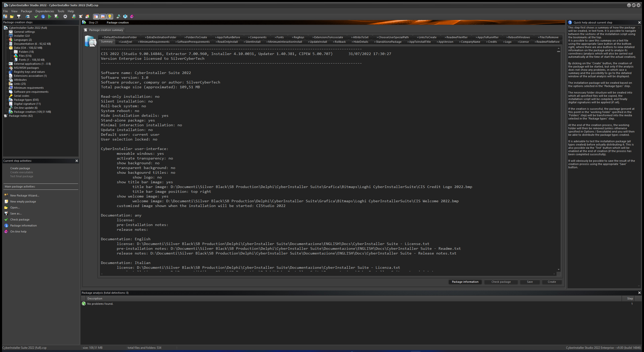Screen dimensions: 644x352
Task: Select the Installer GUI step
Action: [x=22, y=36]
